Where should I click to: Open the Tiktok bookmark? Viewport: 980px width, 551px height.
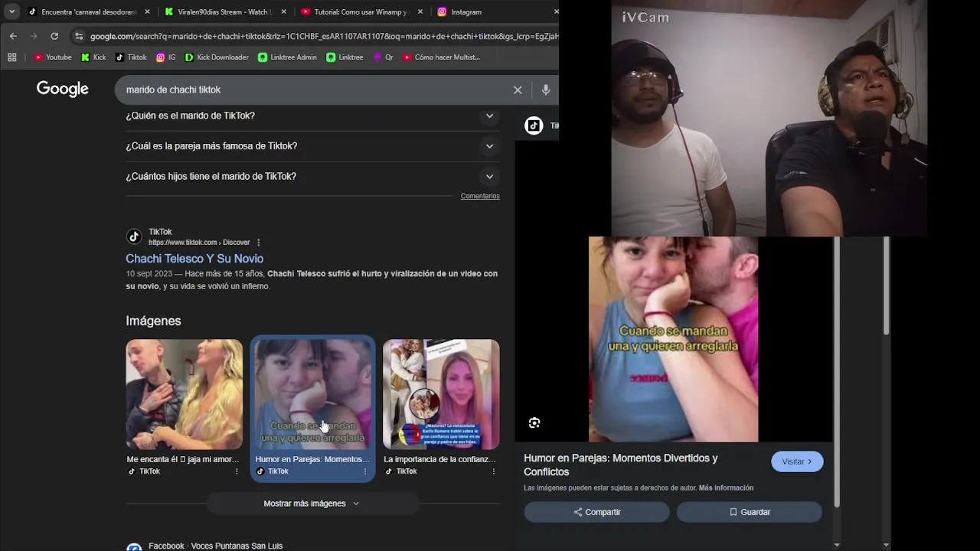[x=131, y=57]
